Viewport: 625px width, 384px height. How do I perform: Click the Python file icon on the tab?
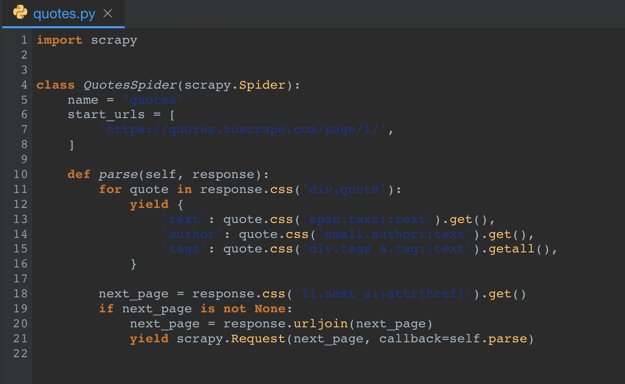pos(20,13)
